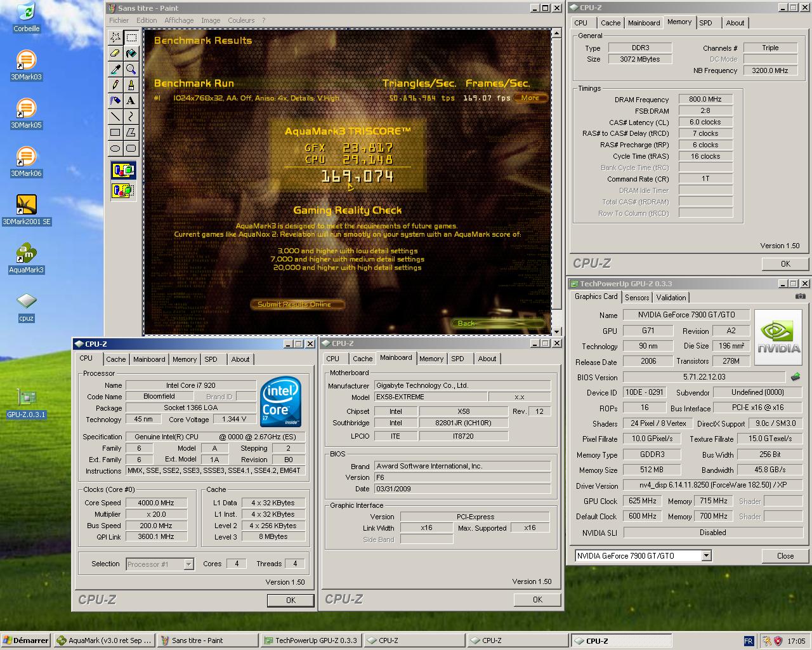The height and width of the screenshot is (650, 812).
Task: Open SPD tab in CPU-Z memory timings window
Action: pos(705,23)
